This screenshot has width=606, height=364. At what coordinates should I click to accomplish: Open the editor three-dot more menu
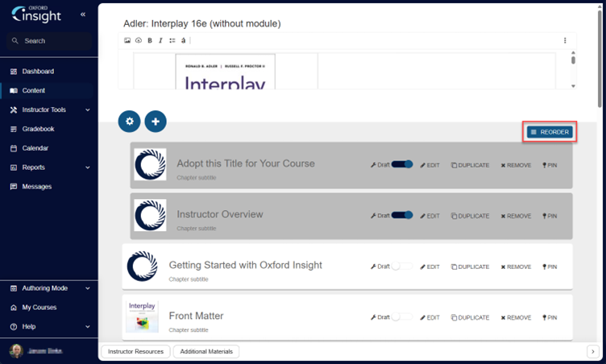(x=565, y=40)
